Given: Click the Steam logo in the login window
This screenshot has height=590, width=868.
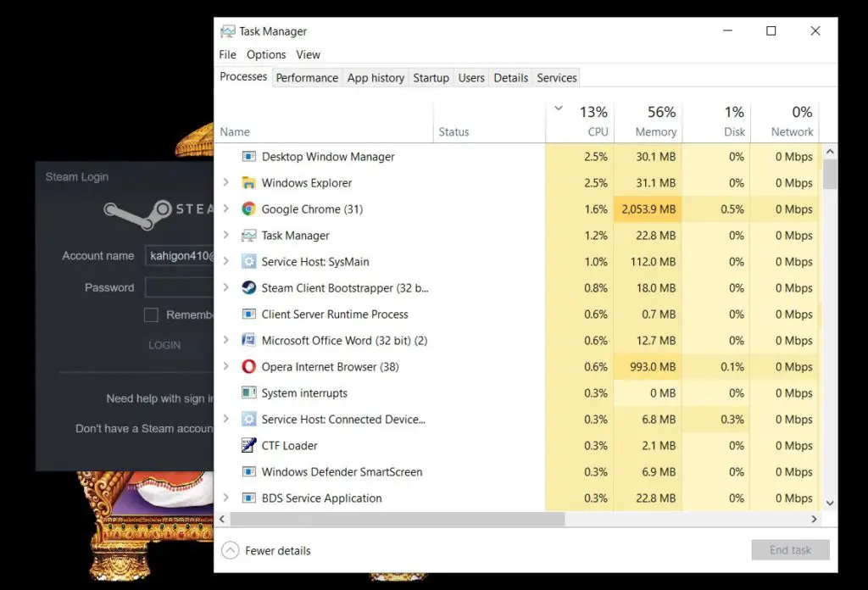Looking at the screenshot, I should coord(138,214).
